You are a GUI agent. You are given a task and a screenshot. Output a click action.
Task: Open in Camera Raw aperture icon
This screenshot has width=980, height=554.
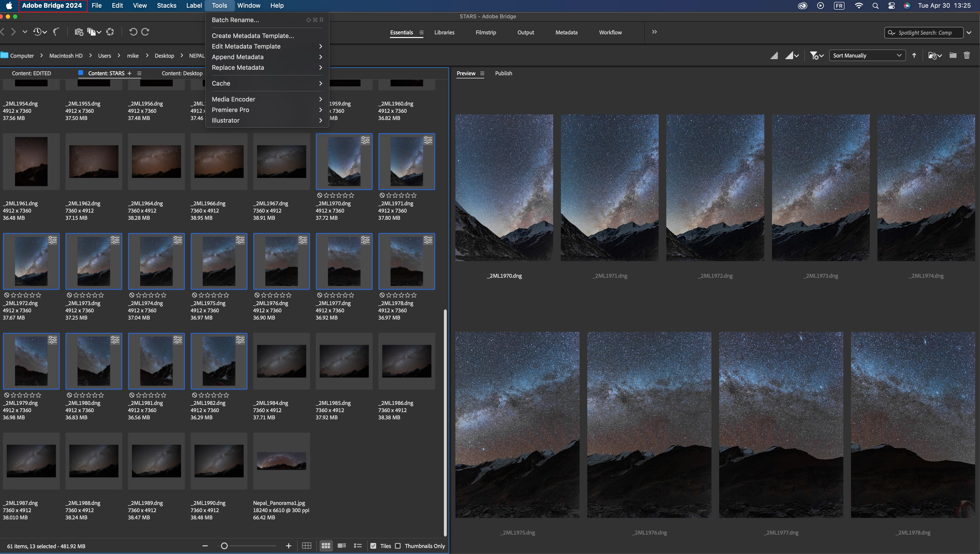[x=110, y=32]
